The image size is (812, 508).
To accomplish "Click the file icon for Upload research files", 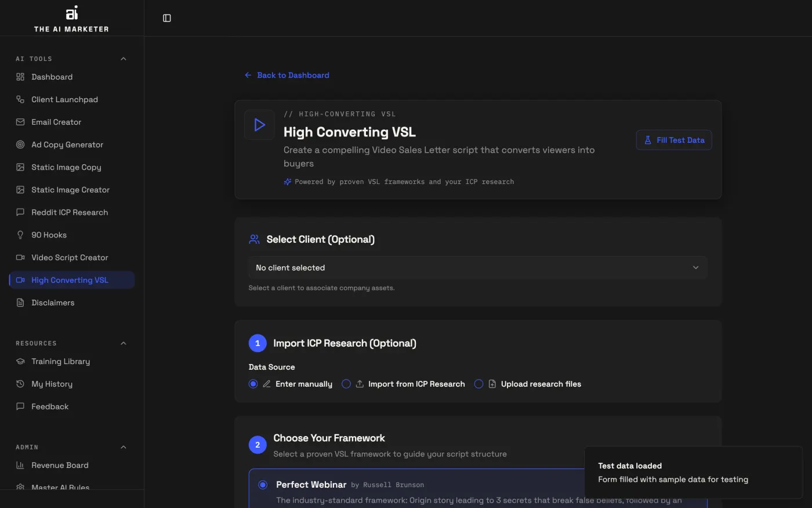I will tap(492, 384).
